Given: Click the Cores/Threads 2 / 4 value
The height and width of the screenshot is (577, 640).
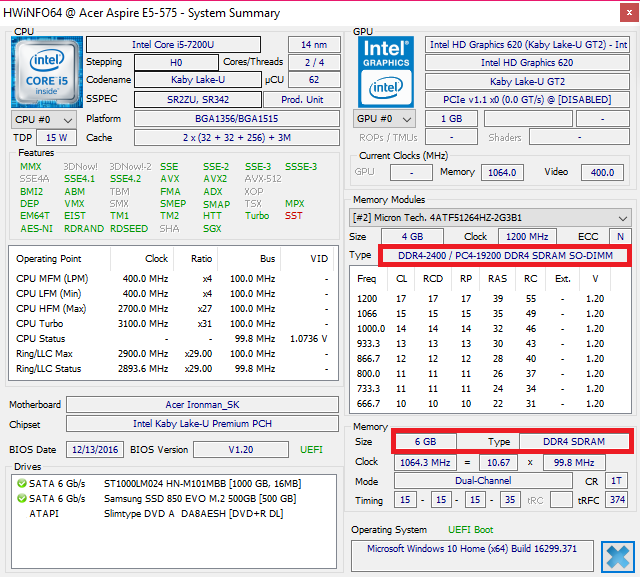Looking at the screenshot, I should click(x=314, y=62).
